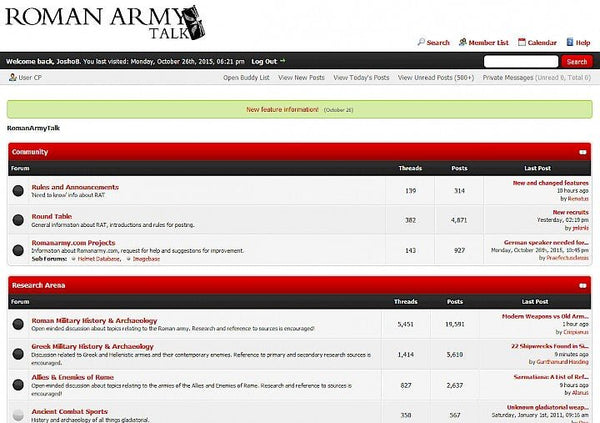This screenshot has width=600, height=423.
Task: Open Rules and Announcements forum
Action: (75, 187)
